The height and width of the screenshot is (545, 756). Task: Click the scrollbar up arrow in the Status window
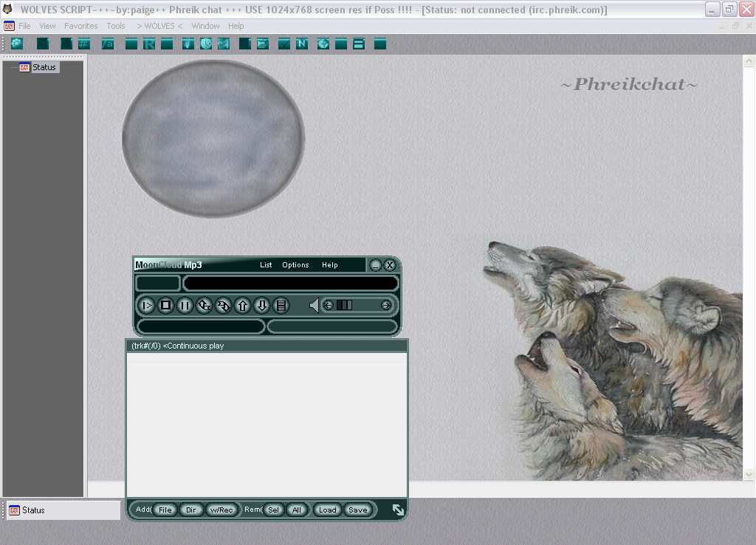749,61
